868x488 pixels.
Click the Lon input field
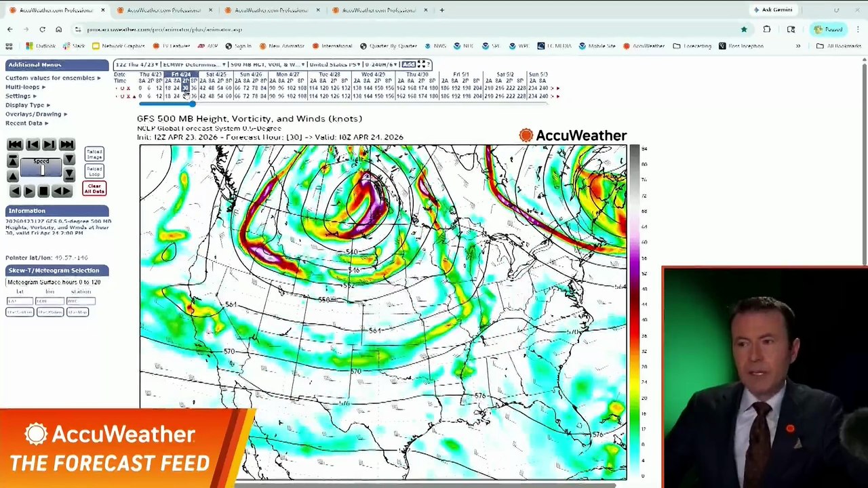[50, 301]
